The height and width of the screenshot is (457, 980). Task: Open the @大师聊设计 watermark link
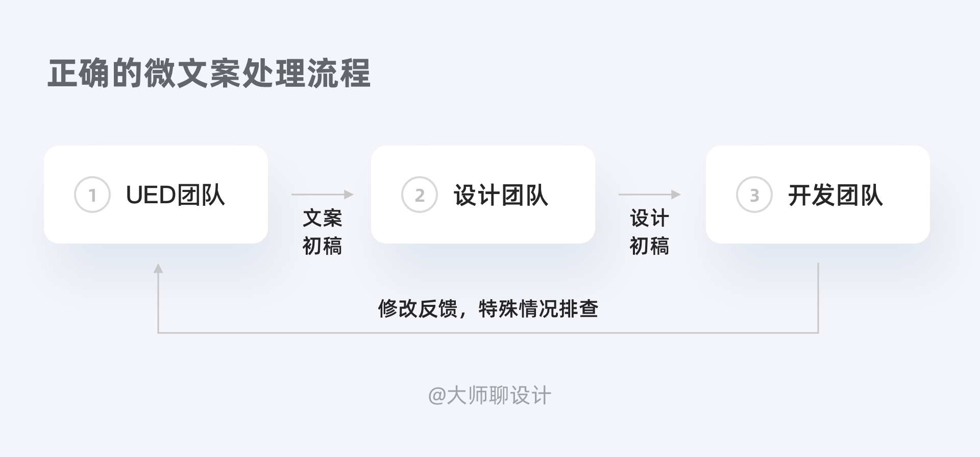tap(489, 396)
